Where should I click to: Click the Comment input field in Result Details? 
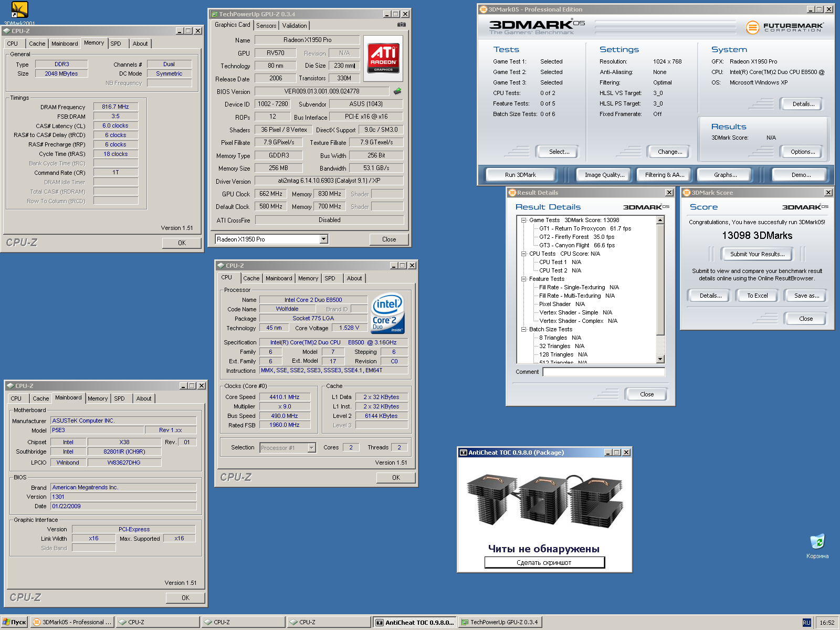604,372
